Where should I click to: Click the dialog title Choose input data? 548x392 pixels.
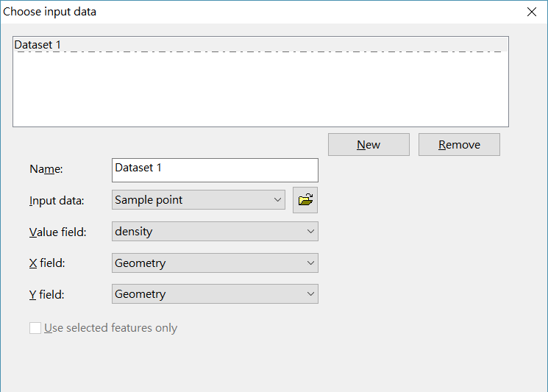pyautogui.click(x=49, y=12)
